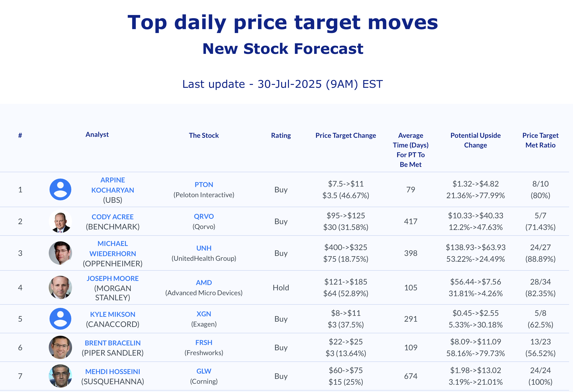Open Michael Wiederhorn's profile photo
Viewport: 573px width, 392px height.
(x=60, y=253)
